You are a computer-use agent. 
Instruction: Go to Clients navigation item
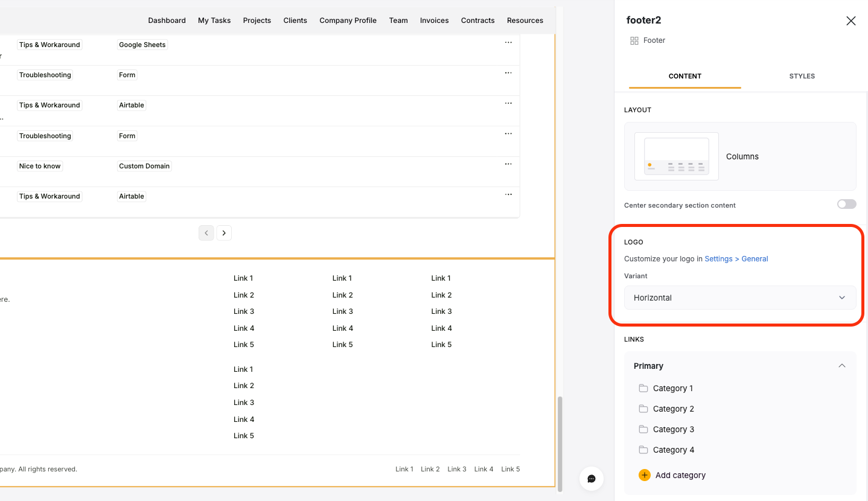pyautogui.click(x=295, y=21)
